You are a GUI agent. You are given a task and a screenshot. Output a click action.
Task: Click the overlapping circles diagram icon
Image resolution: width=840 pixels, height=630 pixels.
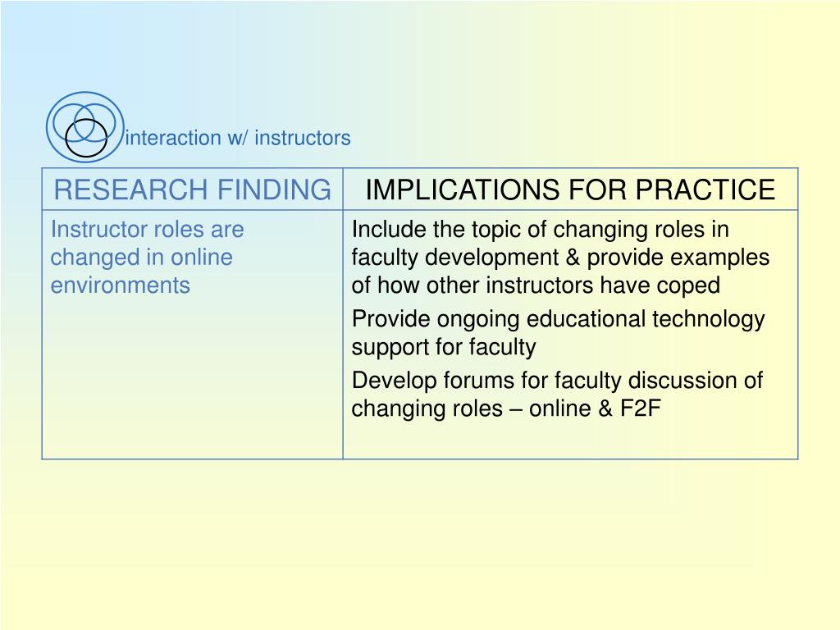coord(85,127)
